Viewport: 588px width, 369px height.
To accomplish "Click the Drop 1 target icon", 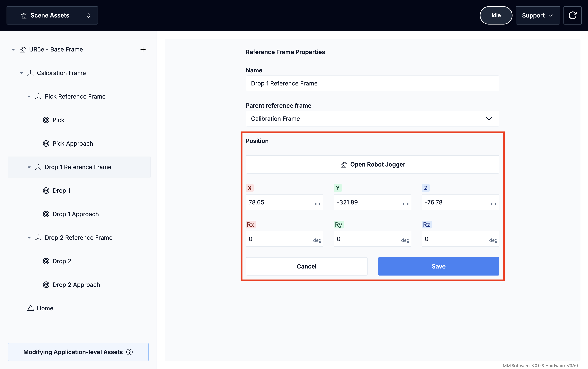I will pyautogui.click(x=46, y=191).
